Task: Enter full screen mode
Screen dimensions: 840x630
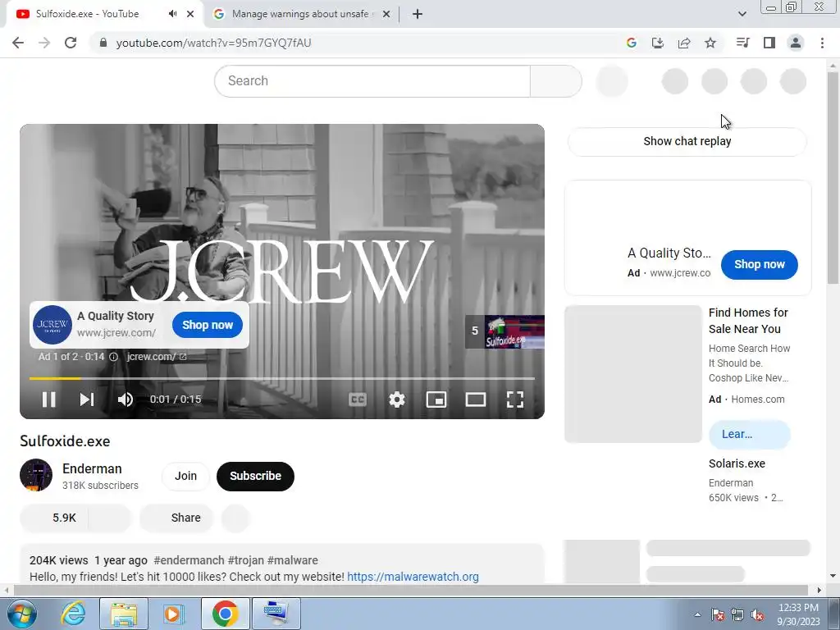Action: [515, 399]
